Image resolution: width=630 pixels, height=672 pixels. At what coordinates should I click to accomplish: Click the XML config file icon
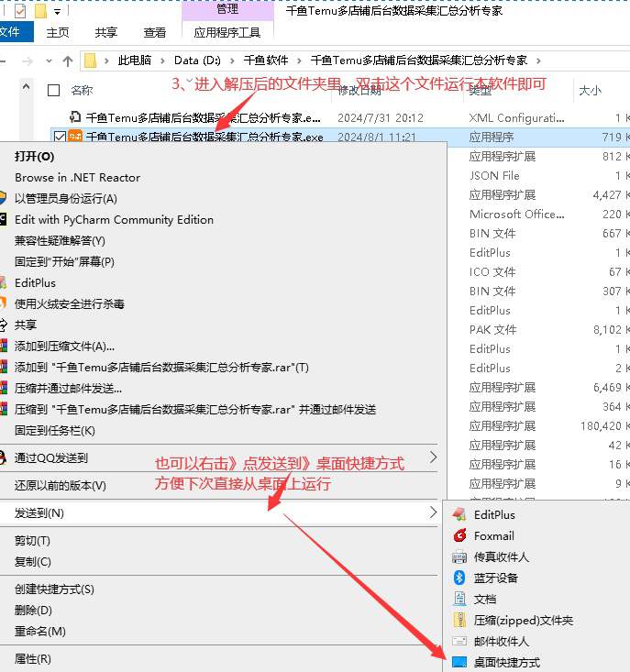[75, 116]
